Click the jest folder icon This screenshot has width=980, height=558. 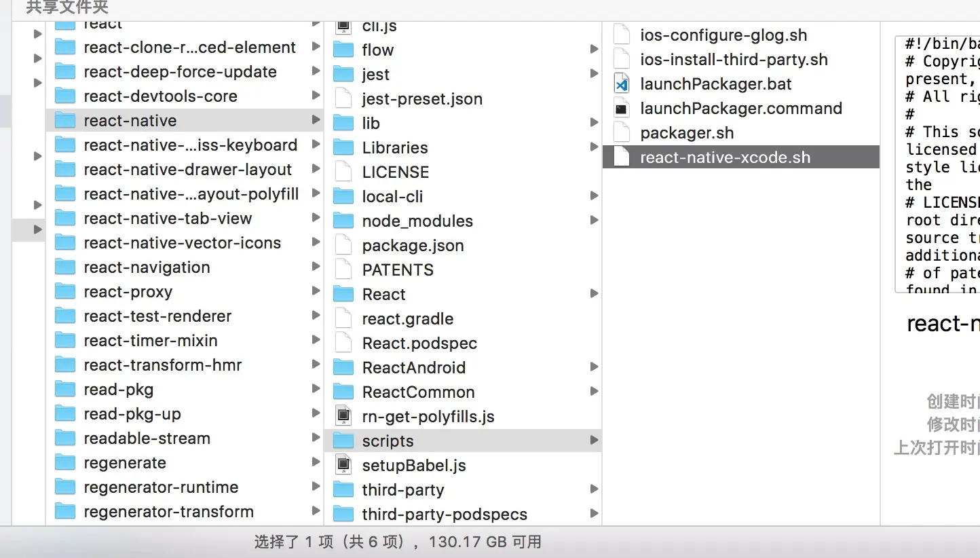pos(344,75)
